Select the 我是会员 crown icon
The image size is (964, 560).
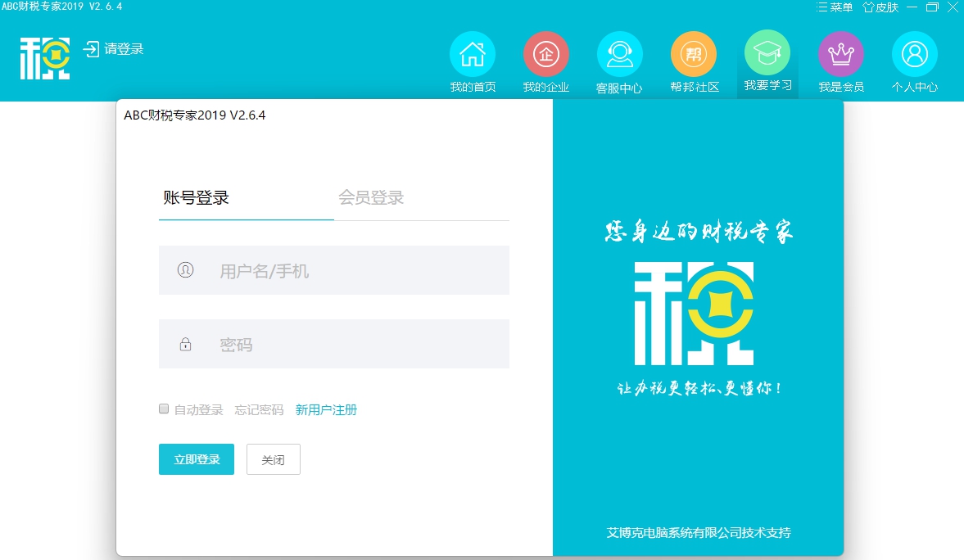841,54
